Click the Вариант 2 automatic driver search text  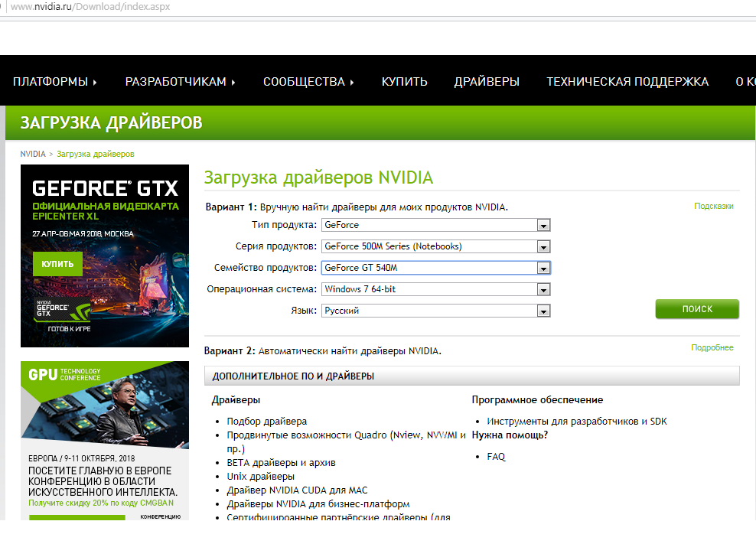click(x=323, y=351)
